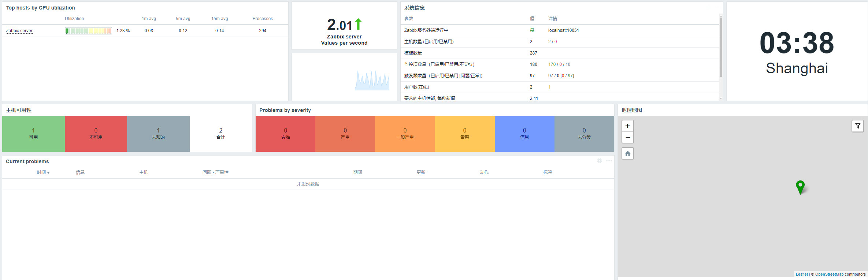Viewport: 868px width, 280px height.
Task: Click the 1.23 % utilization value
Action: click(123, 31)
